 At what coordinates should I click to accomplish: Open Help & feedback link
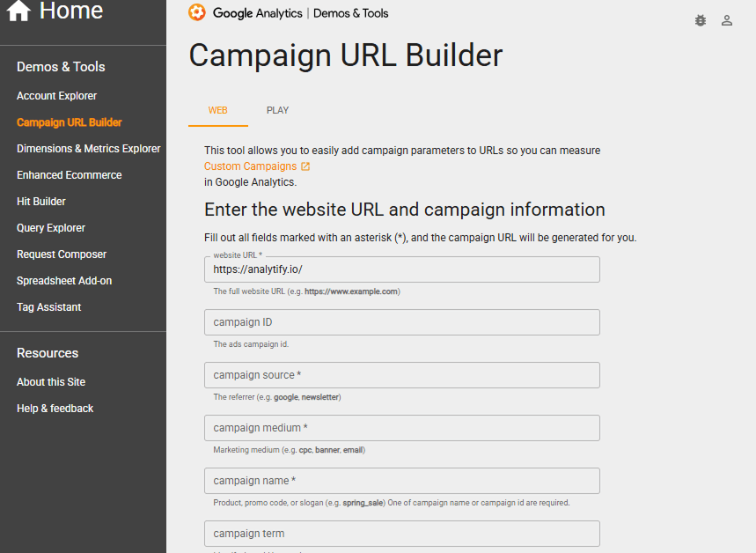(55, 409)
